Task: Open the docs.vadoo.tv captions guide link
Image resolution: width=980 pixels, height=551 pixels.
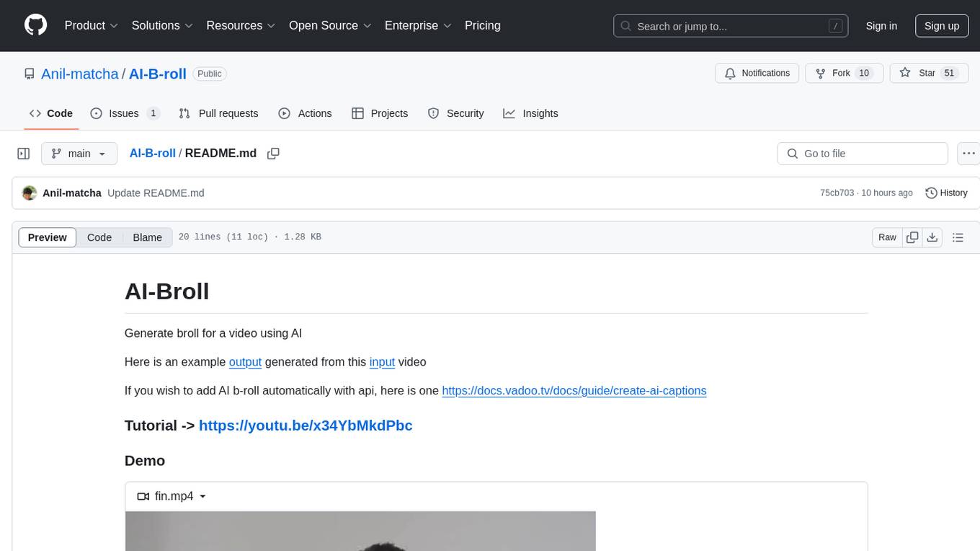Action: [574, 390]
